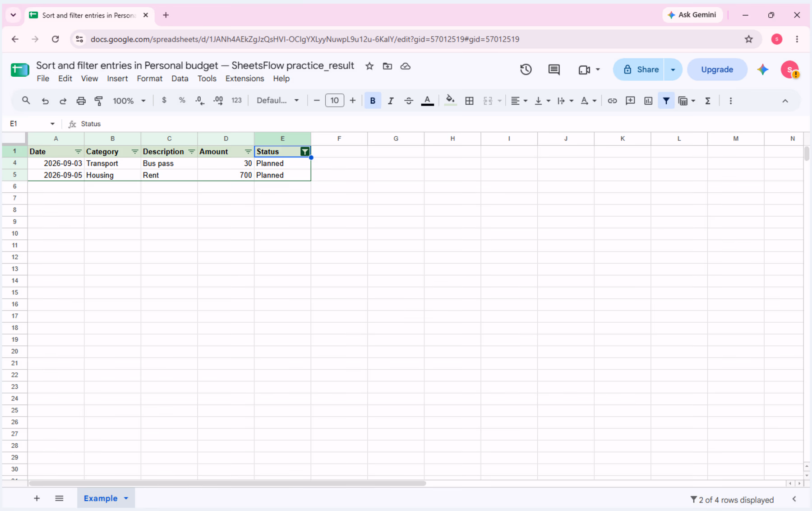Open the Google account avatar
This screenshot has height=511, width=812.
click(x=790, y=70)
